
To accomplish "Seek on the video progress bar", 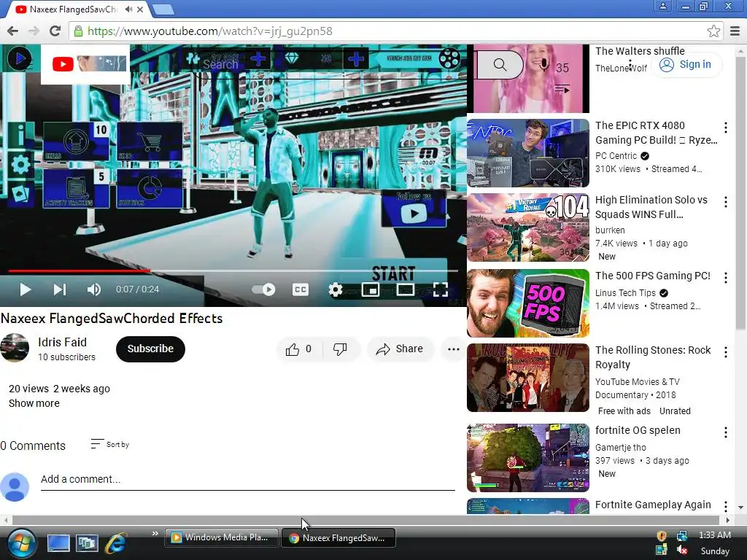I will click(x=233, y=271).
